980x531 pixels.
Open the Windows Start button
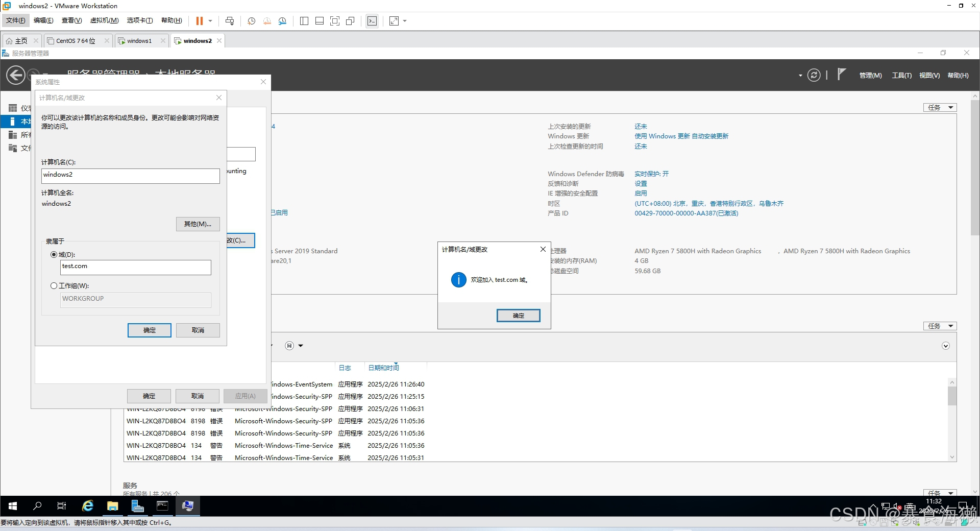13,506
